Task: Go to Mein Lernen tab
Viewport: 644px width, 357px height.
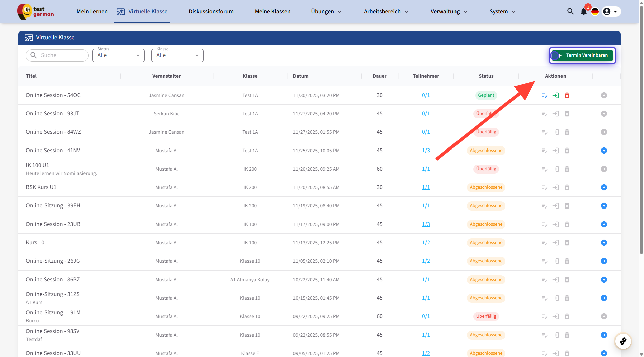Action: point(92,12)
